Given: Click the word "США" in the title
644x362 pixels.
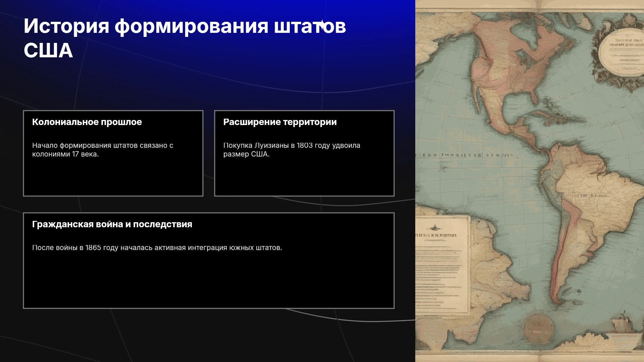Looking at the screenshot, I should point(48,51).
